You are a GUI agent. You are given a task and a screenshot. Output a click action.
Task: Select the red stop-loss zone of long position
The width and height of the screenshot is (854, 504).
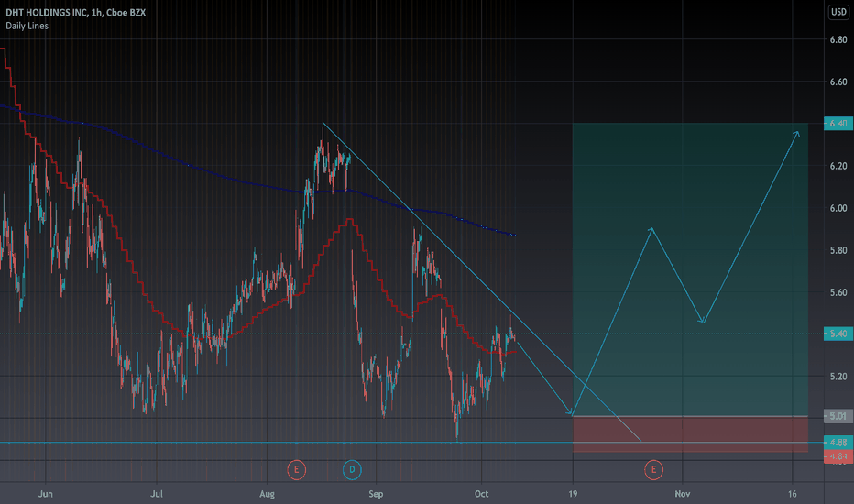690,434
